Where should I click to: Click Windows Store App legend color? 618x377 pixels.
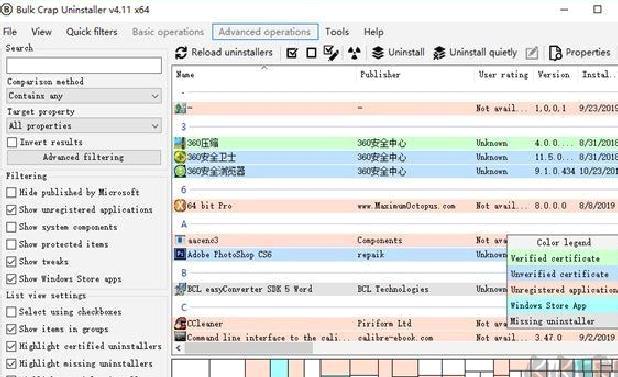coord(563,305)
